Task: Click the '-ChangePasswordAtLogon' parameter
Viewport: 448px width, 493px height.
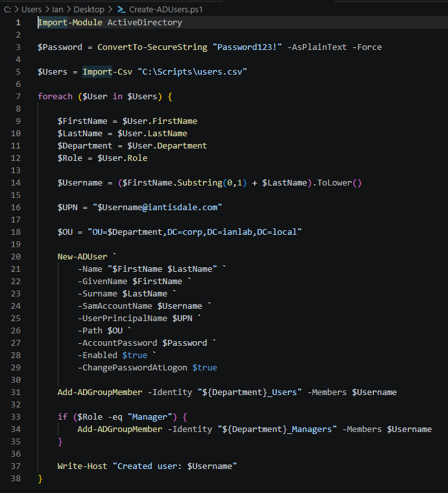Action: pyautogui.click(x=132, y=368)
